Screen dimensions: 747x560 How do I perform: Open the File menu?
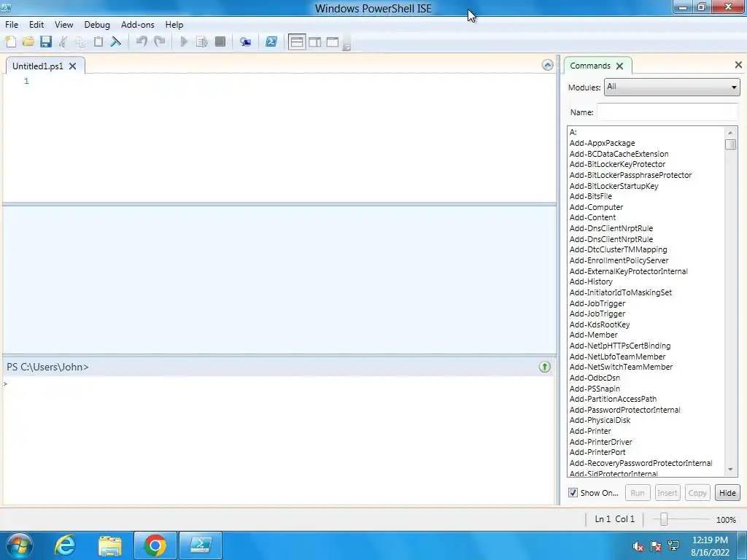[12, 25]
